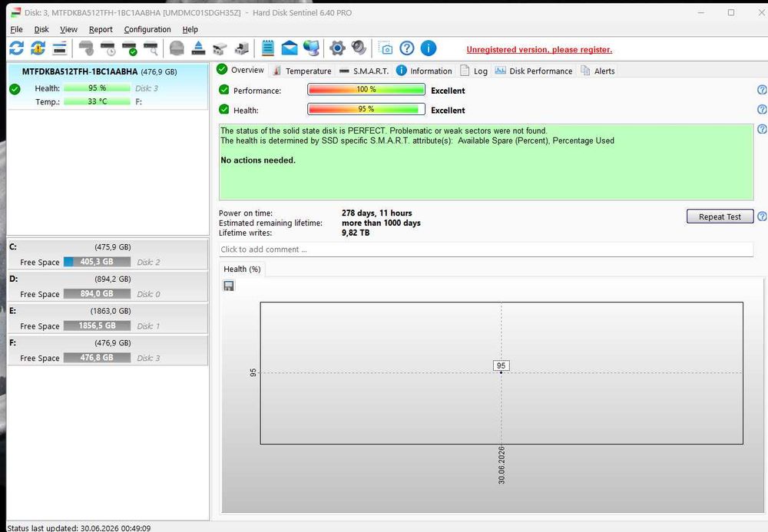Viewport: 768px width, 532px height.
Task: Click the 405,3 GB free space bar
Action: (x=97, y=262)
